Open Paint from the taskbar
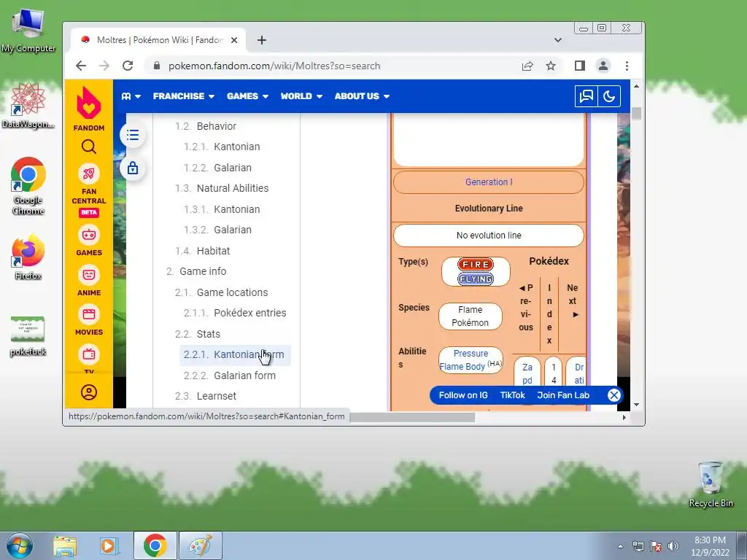The height and width of the screenshot is (560, 747). click(201, 546)
